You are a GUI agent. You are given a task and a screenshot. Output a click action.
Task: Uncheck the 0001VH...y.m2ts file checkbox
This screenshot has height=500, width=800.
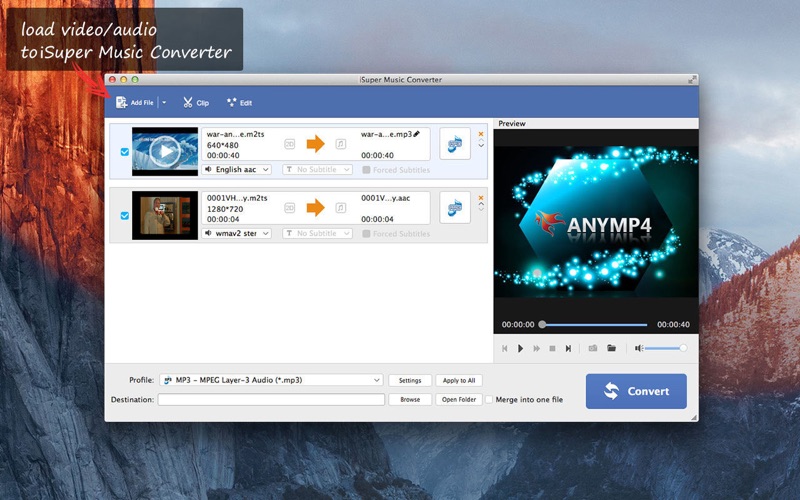coord(124,215)
